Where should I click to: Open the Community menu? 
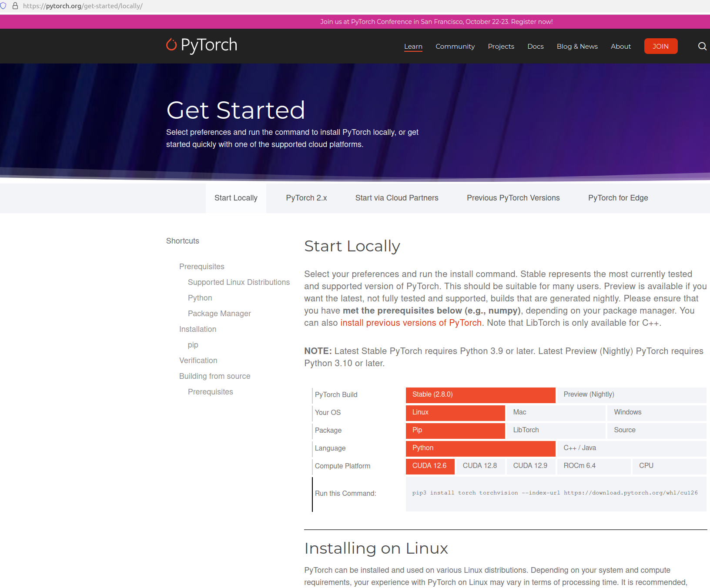point(455,47)
